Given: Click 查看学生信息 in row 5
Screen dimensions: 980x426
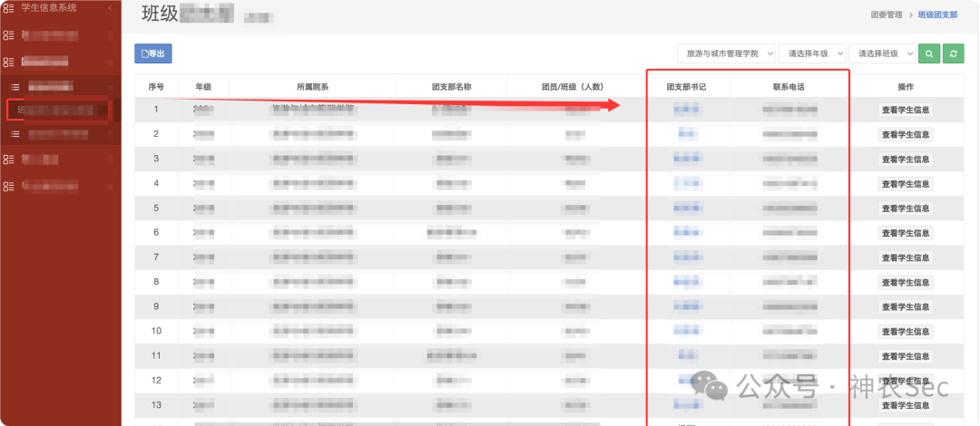Looking at the screenshot, I should [906, 208].
